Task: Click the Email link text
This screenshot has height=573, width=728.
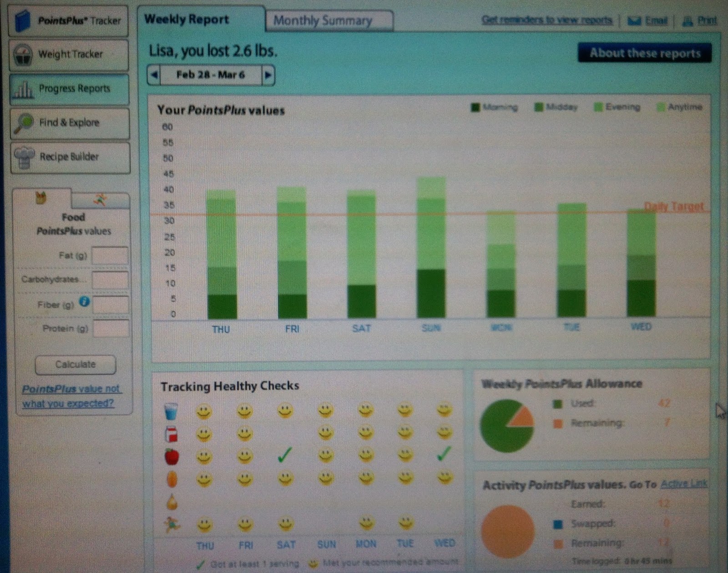Action: tap(656, 20)
